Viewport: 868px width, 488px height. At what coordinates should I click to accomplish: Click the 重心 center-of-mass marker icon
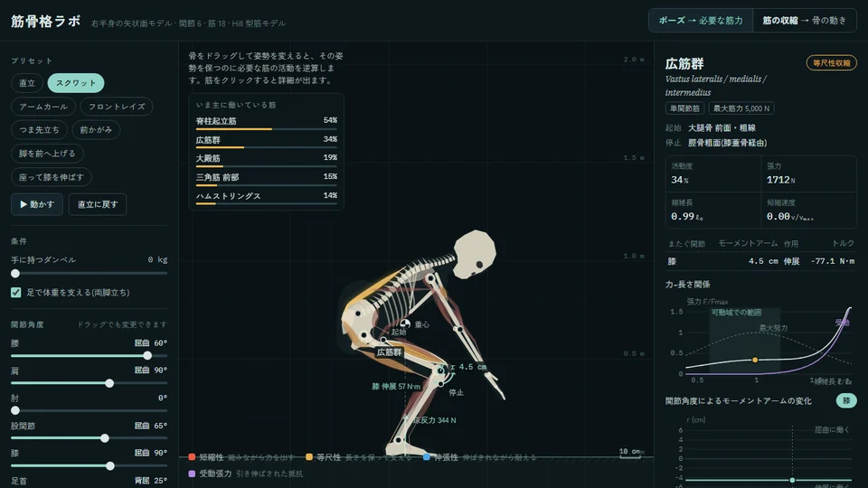pyautogui.click(x=405, y=324)
